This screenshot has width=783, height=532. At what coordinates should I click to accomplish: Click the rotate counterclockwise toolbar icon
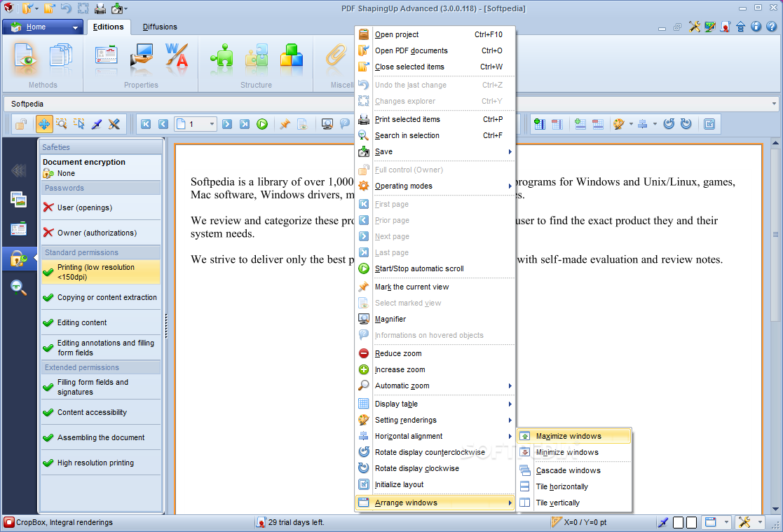tap(669, 124)
